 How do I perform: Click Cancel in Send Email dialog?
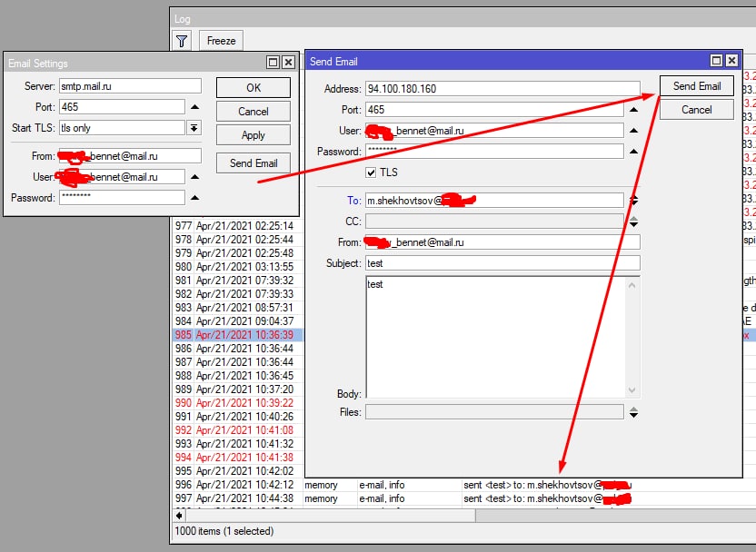pos(697,110)
